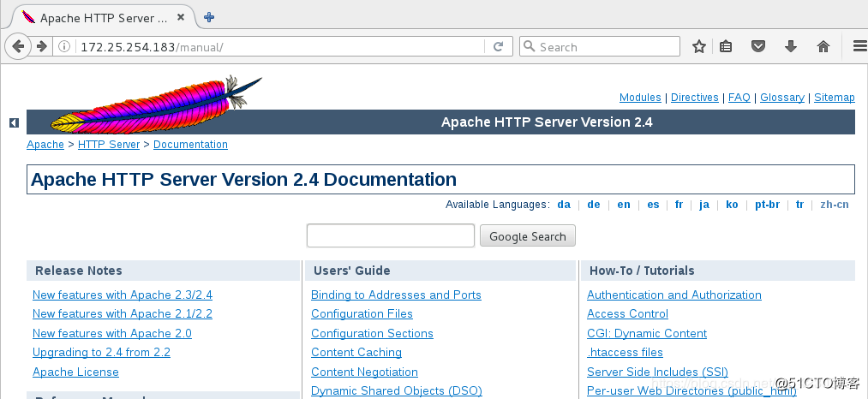Open the .htaccess files tutorial

[x=625, y=353]
